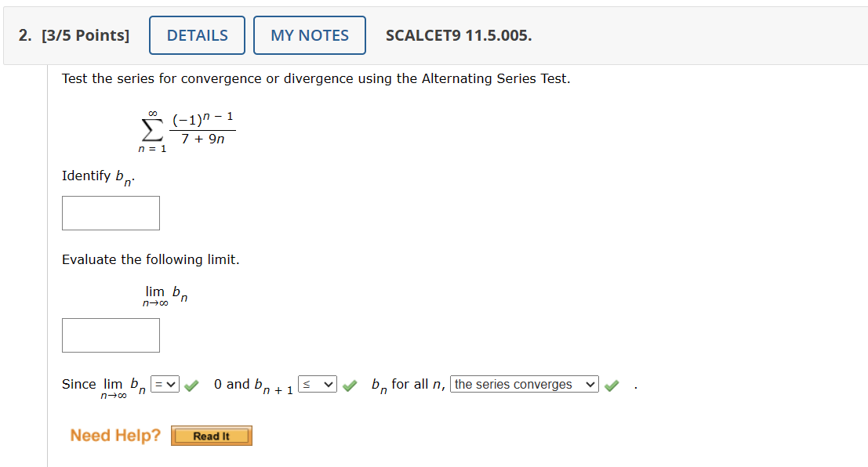
Task: Click the summation symbol in the series formula
Action: [x=151, y=132]
